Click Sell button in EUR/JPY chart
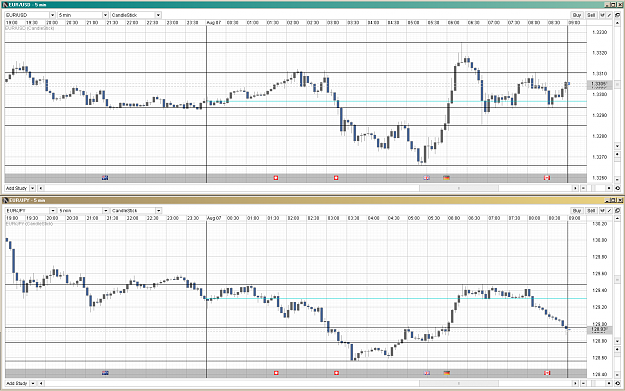This screenshot has height=391, width=625. 592,211
